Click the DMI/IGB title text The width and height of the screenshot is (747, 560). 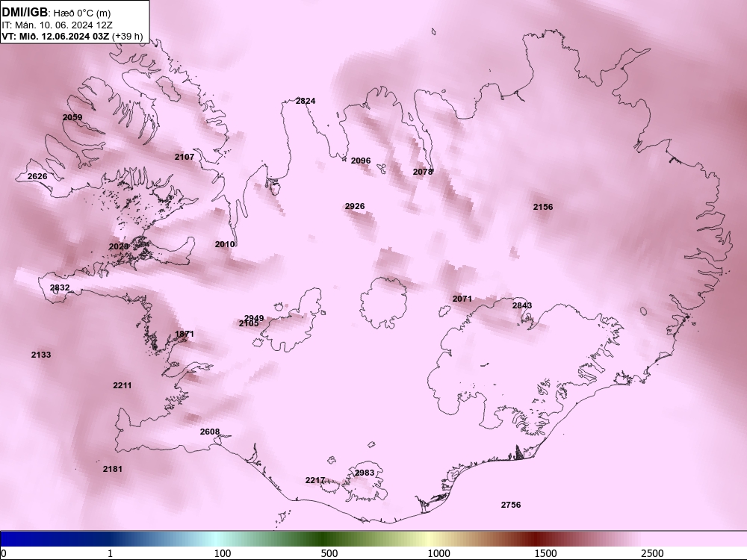click(x=25, y=13)
